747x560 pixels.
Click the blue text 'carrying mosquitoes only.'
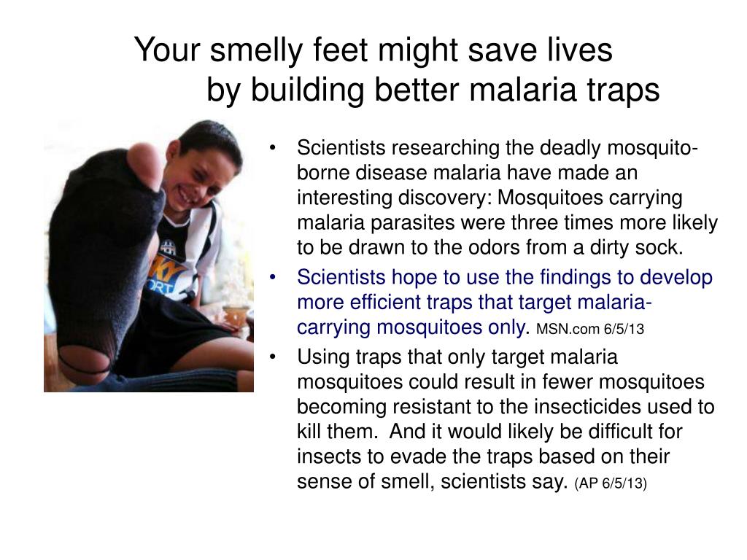[x=413, y=327]
